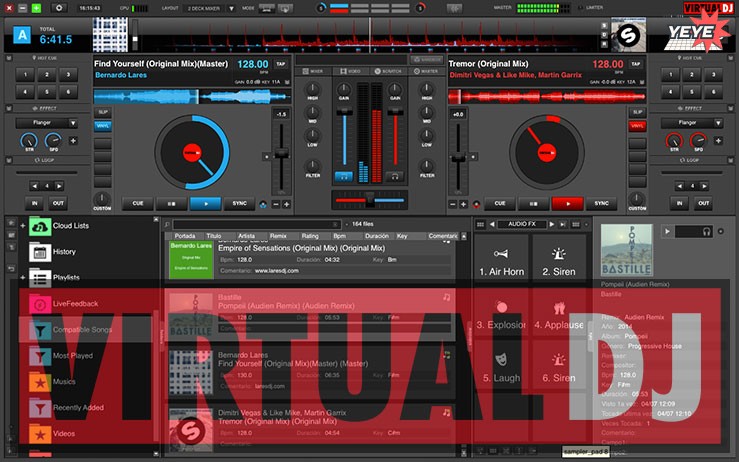Click the Videos folder star icon

point(40,434)
